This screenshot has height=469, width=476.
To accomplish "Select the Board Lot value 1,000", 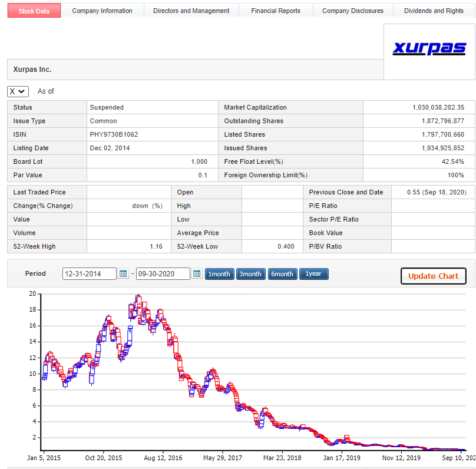I will tap(199, 162).
